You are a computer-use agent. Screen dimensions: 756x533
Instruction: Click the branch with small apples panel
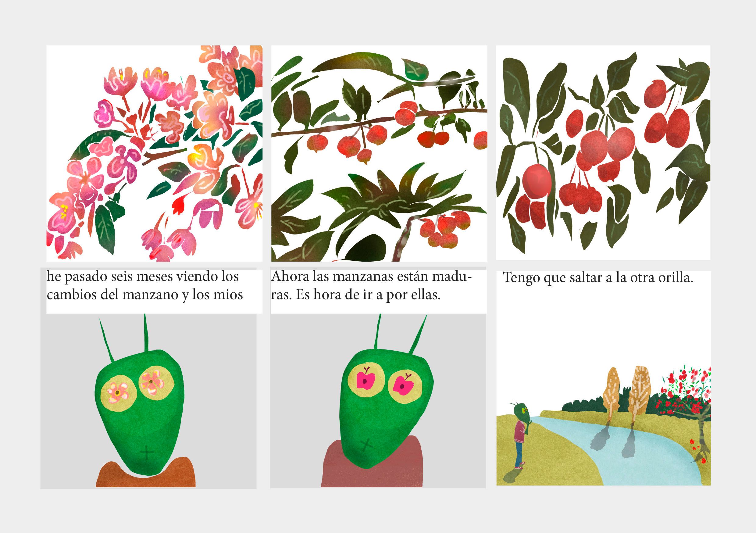(x=379, y=153)
